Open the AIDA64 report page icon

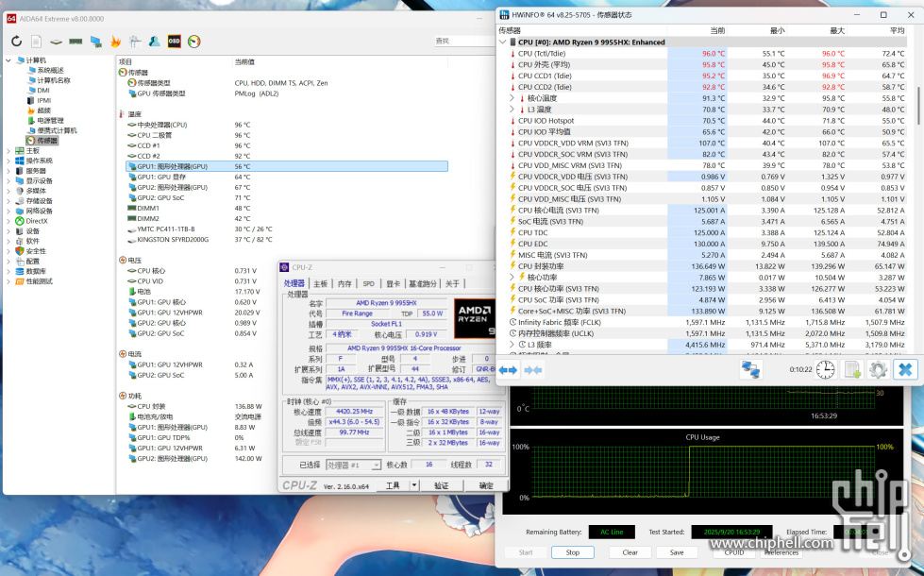click(36, 42)
